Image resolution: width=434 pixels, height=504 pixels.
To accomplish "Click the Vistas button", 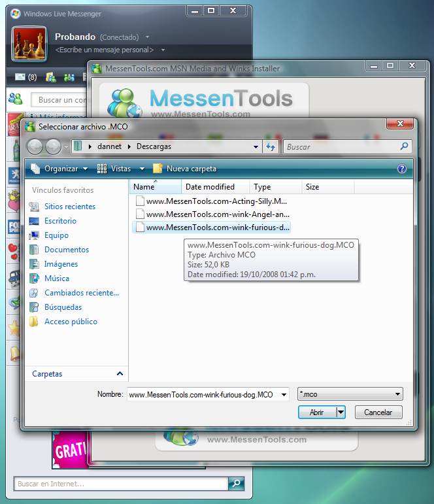I will tap(115, 169).
